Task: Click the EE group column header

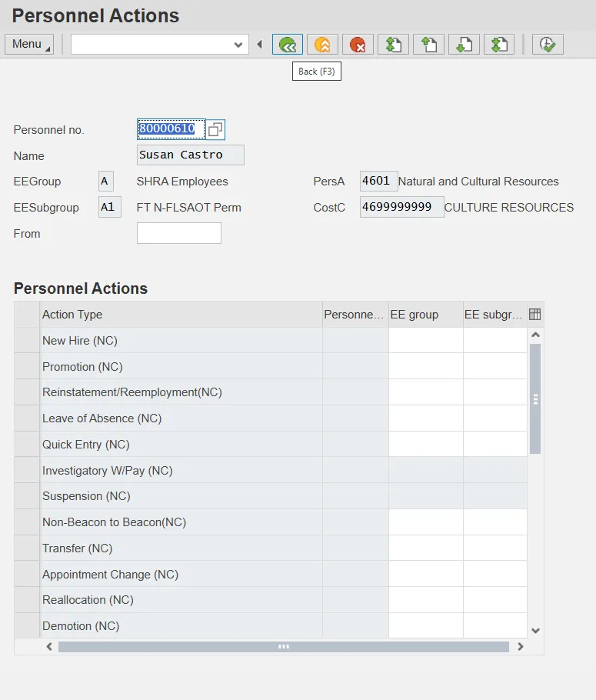Action: [x=425, y=314]
